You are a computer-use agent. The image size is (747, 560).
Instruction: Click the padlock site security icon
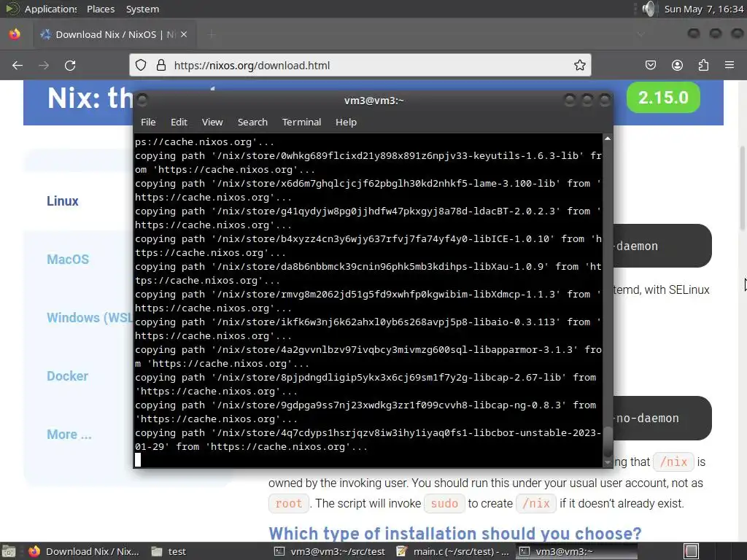click(161, 65)
